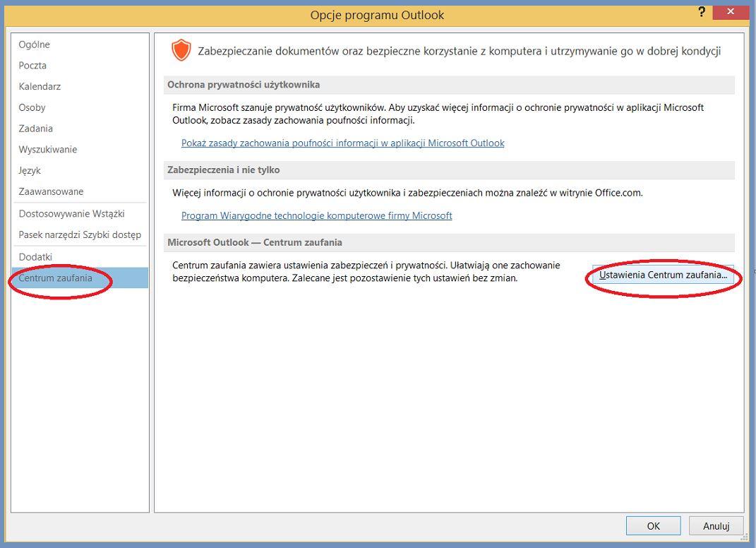Open privacy policy link for Microsoft Outlook
Image resolution: width=756 pixels, height=548 pixels.
[x=343, y=143]
